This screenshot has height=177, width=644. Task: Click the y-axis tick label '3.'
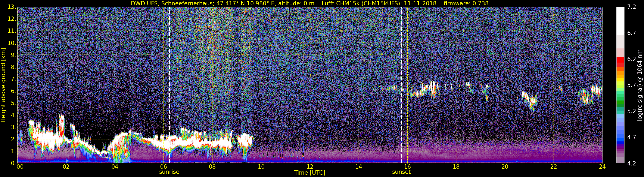[x=13, y=127]
